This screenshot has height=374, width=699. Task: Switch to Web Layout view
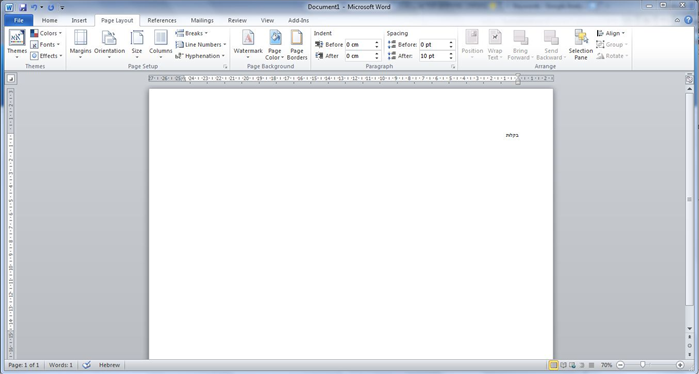[572, 365]
